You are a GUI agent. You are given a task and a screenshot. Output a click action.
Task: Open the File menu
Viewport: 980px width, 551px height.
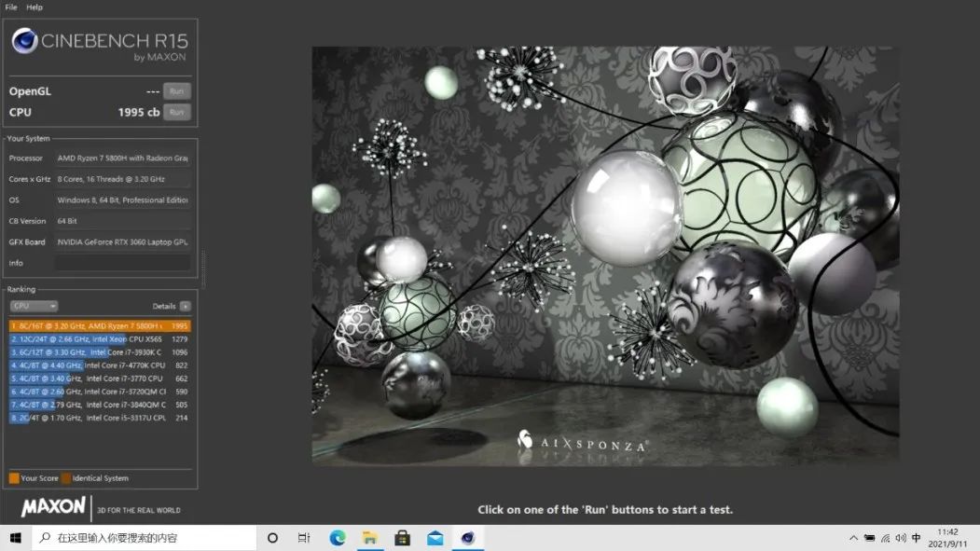click(11, 7)
